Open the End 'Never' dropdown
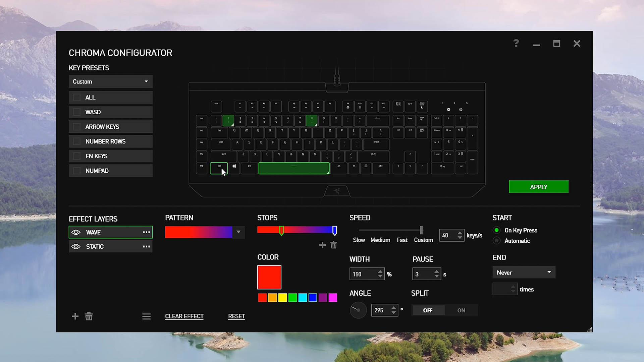 coord(524,273)
